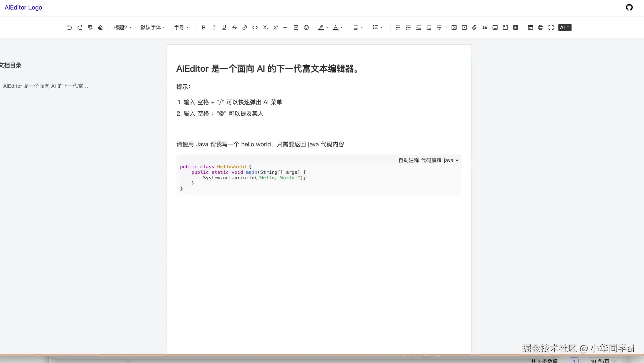
Task: Toggle superscript formatting
Action: click(x=276, y=27)
